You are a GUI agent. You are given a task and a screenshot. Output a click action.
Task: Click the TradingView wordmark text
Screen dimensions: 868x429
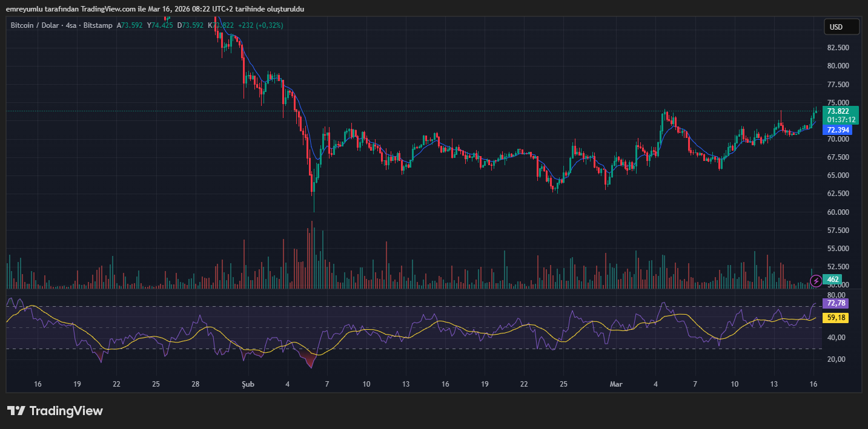coord(66,411)
